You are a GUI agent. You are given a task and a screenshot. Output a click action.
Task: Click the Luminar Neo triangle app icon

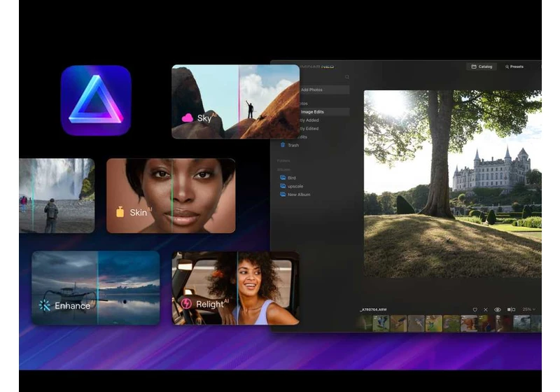96,100
